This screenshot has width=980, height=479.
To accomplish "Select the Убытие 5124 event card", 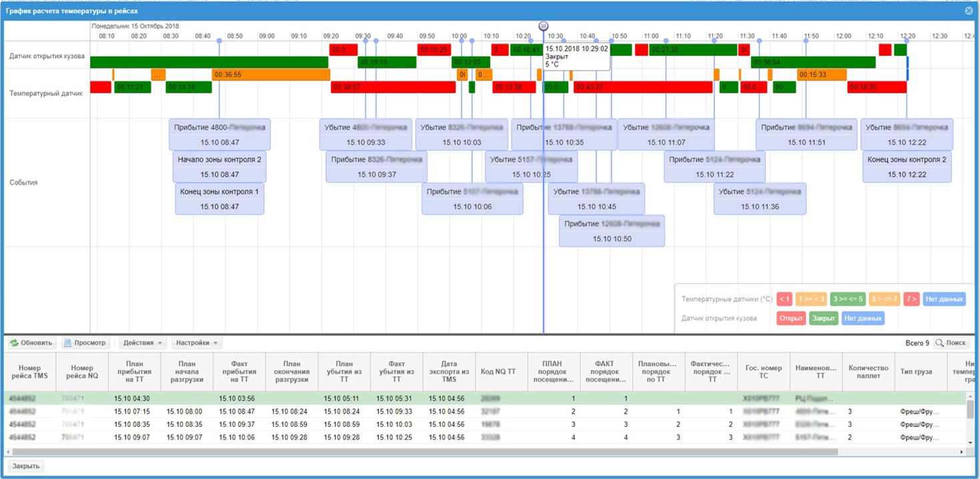I will click(x=760, y=199).
